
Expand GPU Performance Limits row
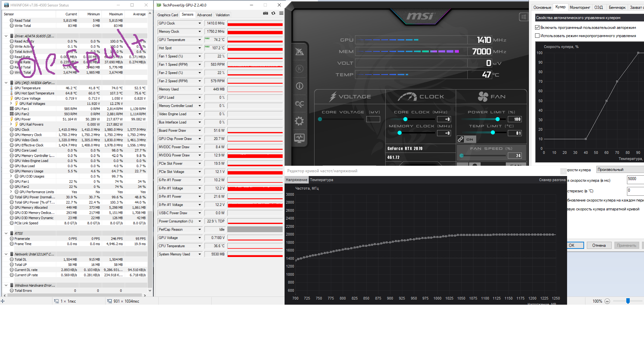11,192
